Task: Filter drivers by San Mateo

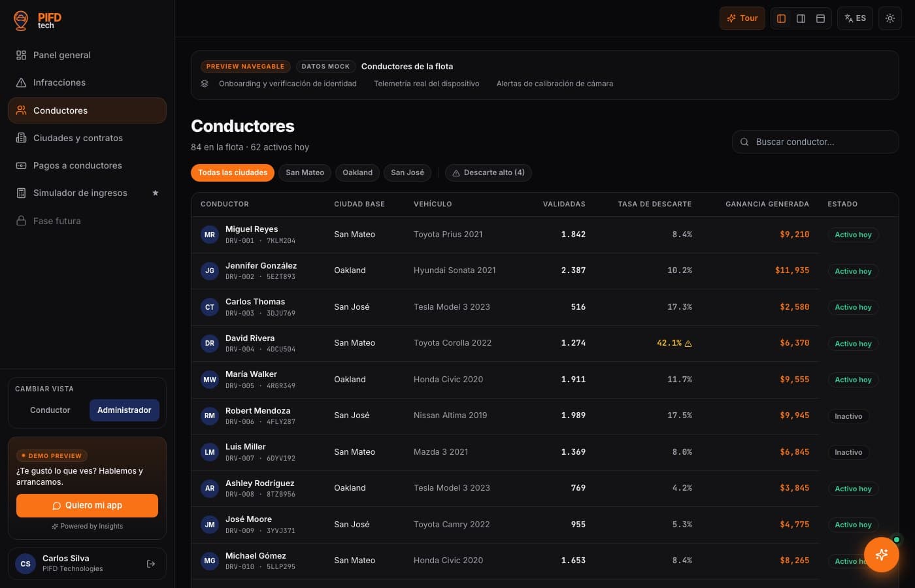Action: coord(305,172)
